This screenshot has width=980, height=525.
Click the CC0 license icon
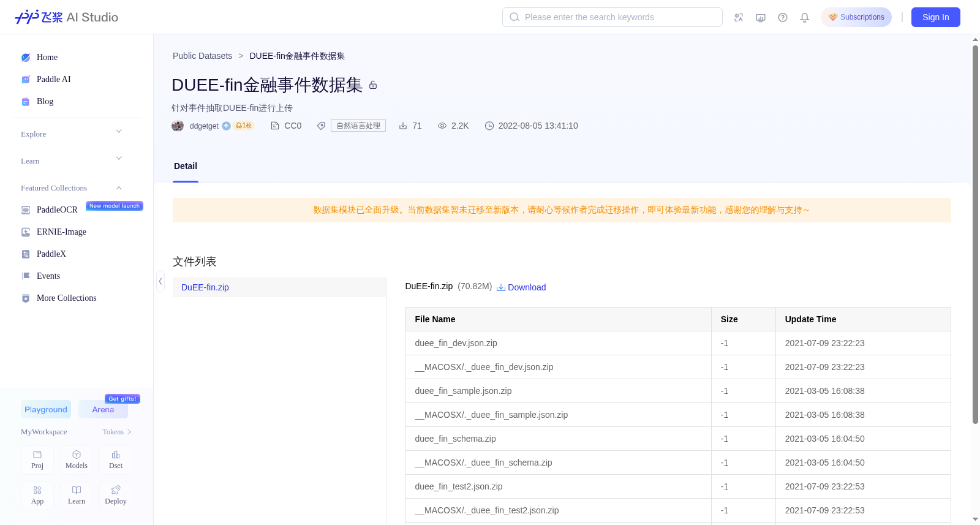point(275,126)
